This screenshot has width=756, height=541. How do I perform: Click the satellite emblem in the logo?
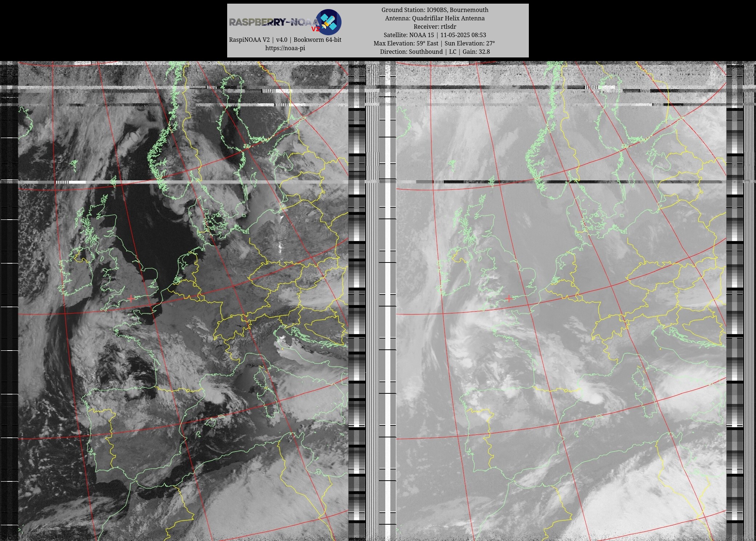click(x=328, y=22)
